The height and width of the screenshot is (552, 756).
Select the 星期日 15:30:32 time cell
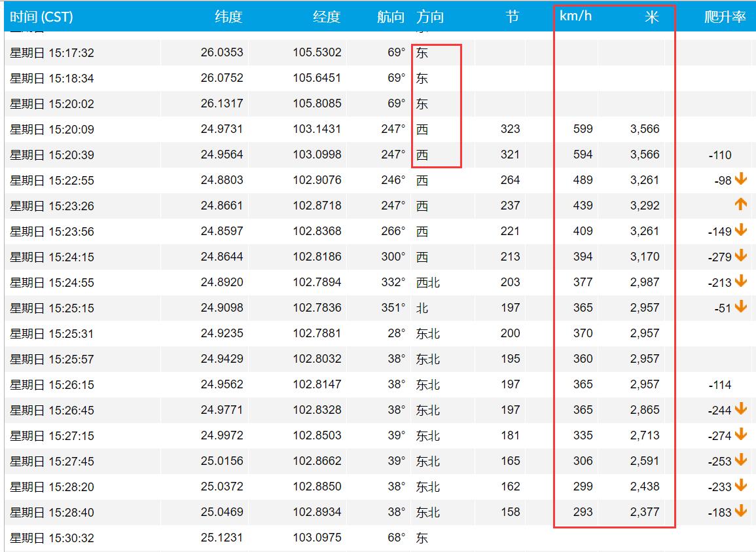[52, 538]
